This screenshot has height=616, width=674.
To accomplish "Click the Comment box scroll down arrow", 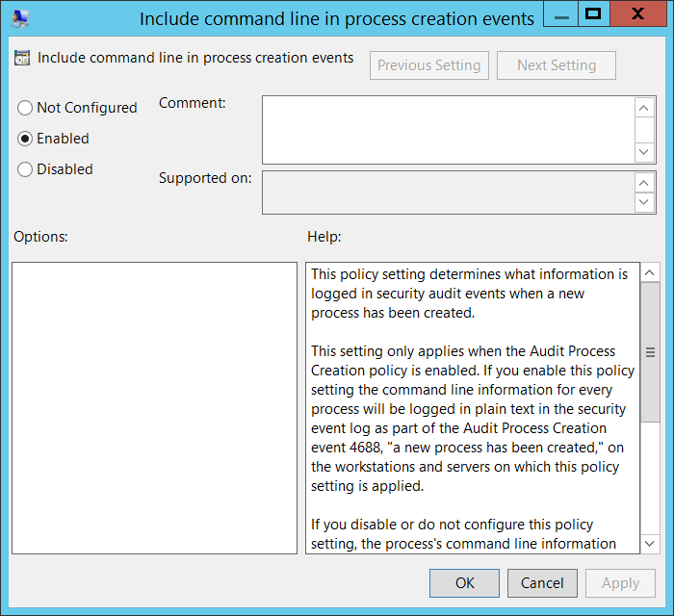I will [x=645, y=152].
